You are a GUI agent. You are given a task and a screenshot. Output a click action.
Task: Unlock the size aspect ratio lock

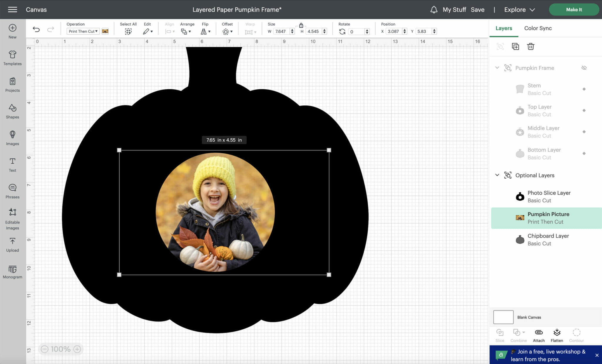(x=301, y=25)
